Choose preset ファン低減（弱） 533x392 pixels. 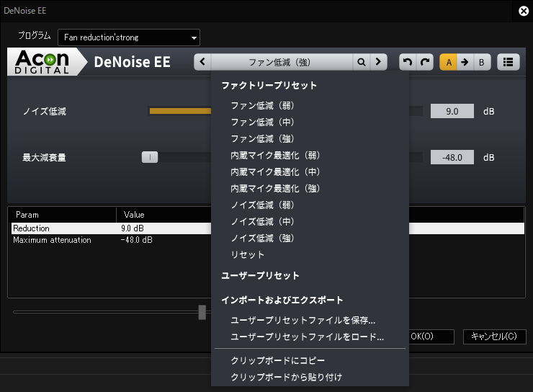pyautogui.click(x=262, y=106)
